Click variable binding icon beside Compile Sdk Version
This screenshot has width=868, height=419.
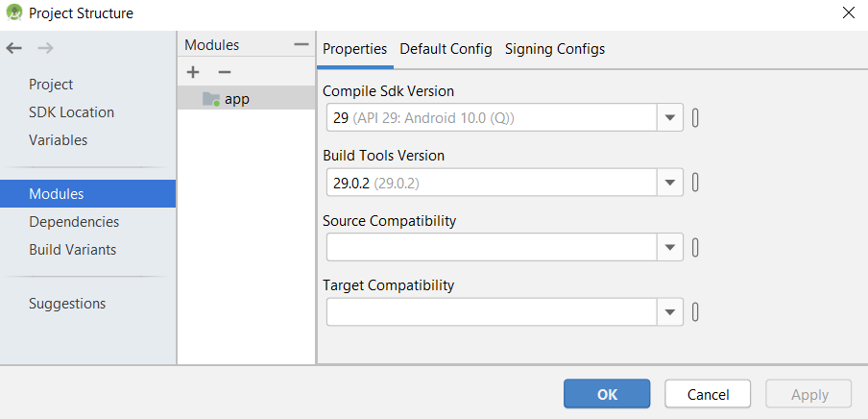pyautogui.click(x=695, y=118)
